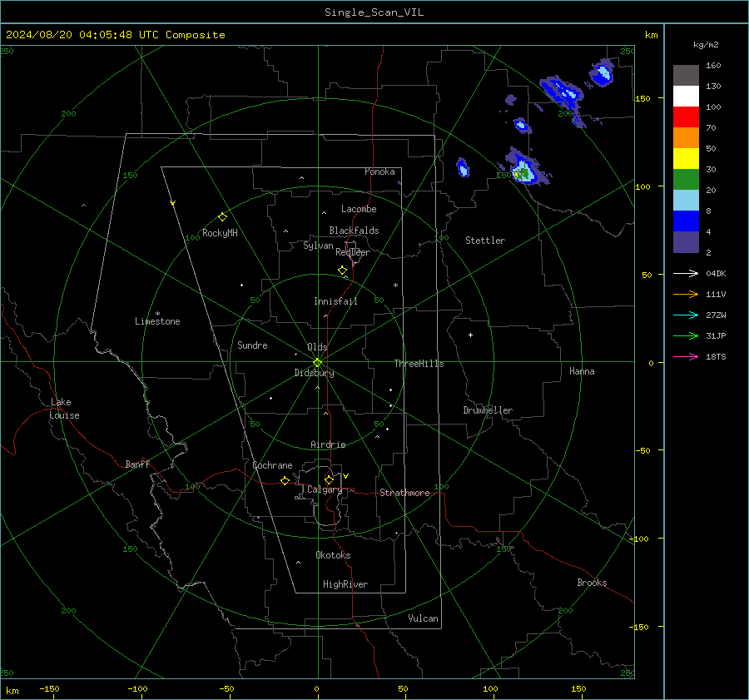The width and height of the screenshot is (749, 700).
Task: Click the Calgary city label
Action: (325, 489)
